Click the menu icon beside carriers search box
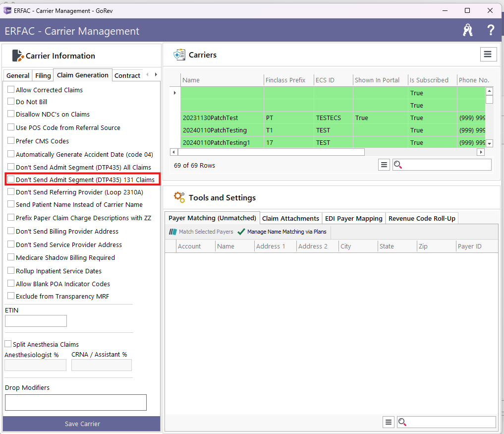This screenshot has width=504, height=434. [384, 165]
